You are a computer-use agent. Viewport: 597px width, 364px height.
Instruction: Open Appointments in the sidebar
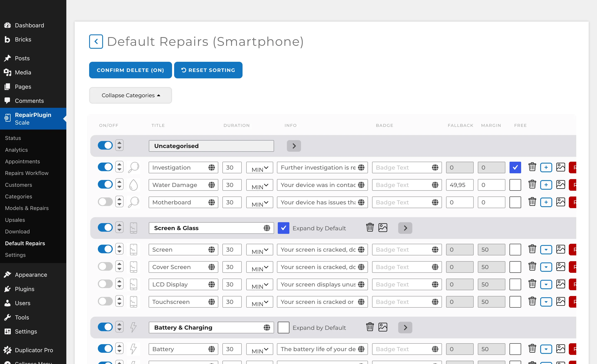(x=22, y=161)
